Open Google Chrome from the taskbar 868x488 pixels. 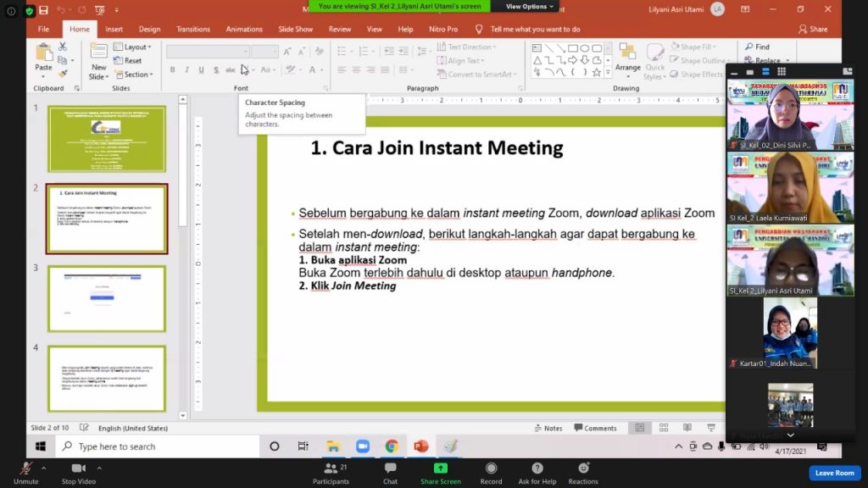point(392,446)
